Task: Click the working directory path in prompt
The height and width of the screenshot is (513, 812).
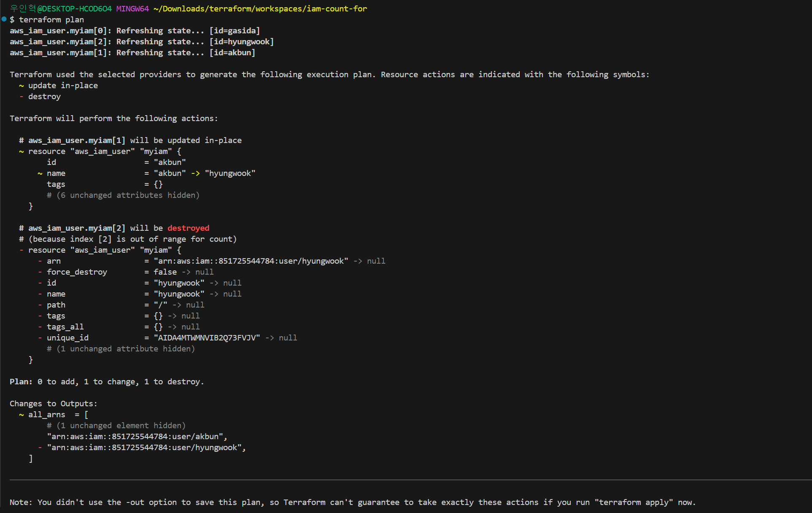Action: click(x=260, y=9)
